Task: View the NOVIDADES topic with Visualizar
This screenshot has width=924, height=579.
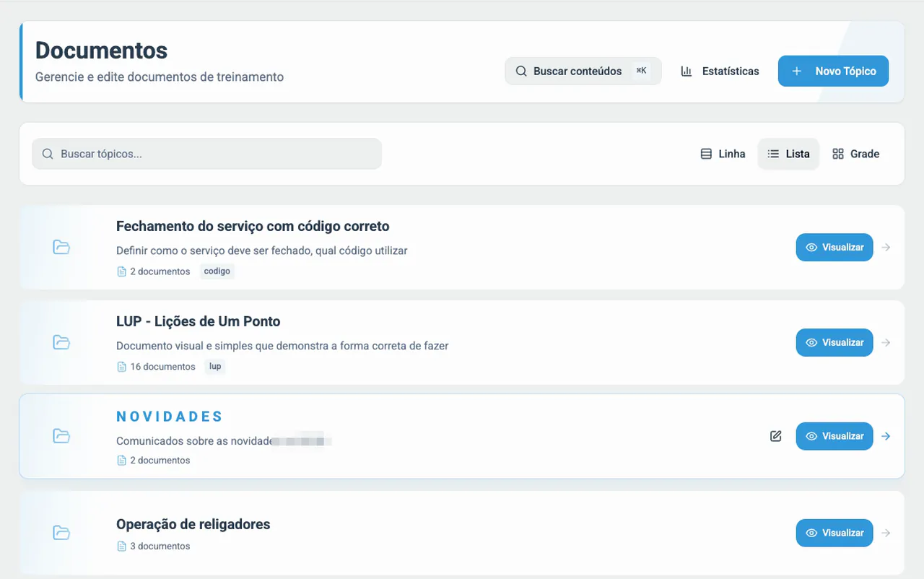Action: [x=834, y=436]
